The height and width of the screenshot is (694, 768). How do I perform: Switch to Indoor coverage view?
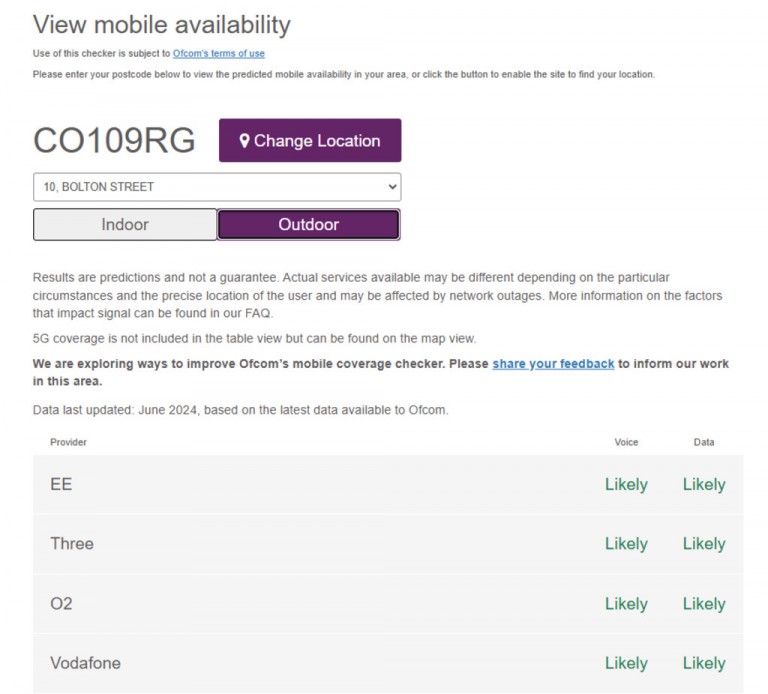(125, 225)
